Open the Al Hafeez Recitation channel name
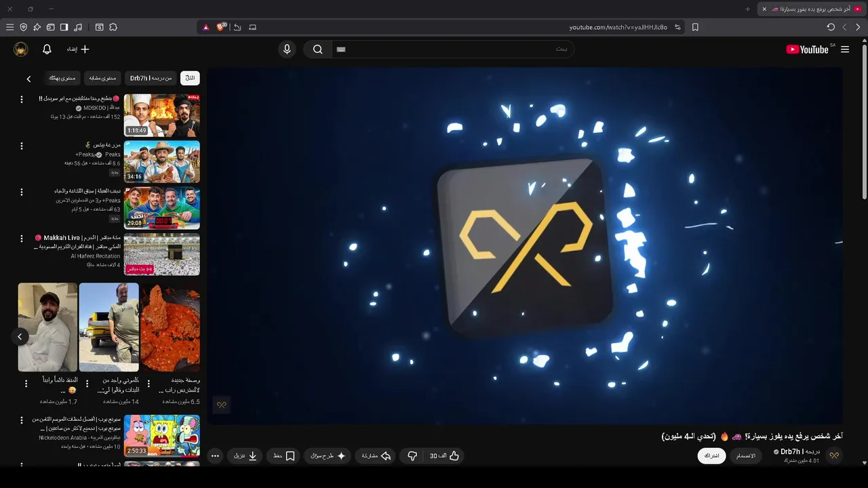The width and height of the screenshot is (868, 488). point(96,256)
